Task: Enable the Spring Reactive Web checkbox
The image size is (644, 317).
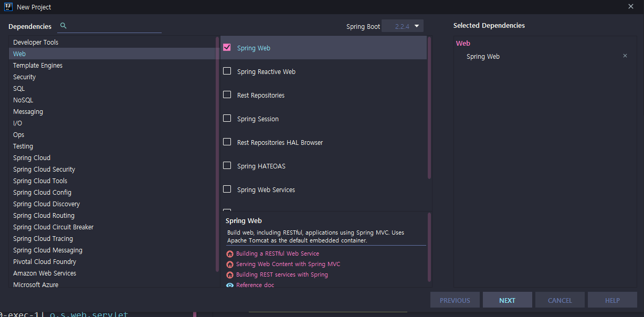Action: pos(227,71)
